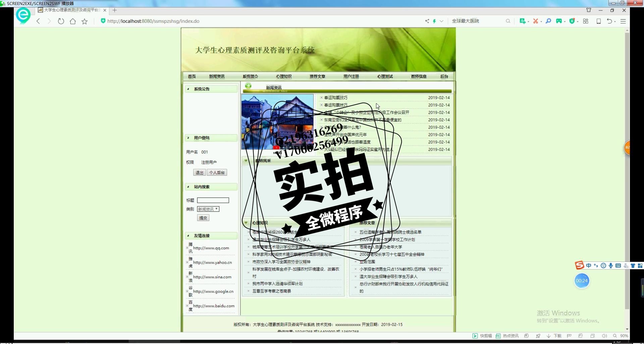This screenshot has height=344, width=644.
Task: Click the 提交 search button
Action: point(203,218)
